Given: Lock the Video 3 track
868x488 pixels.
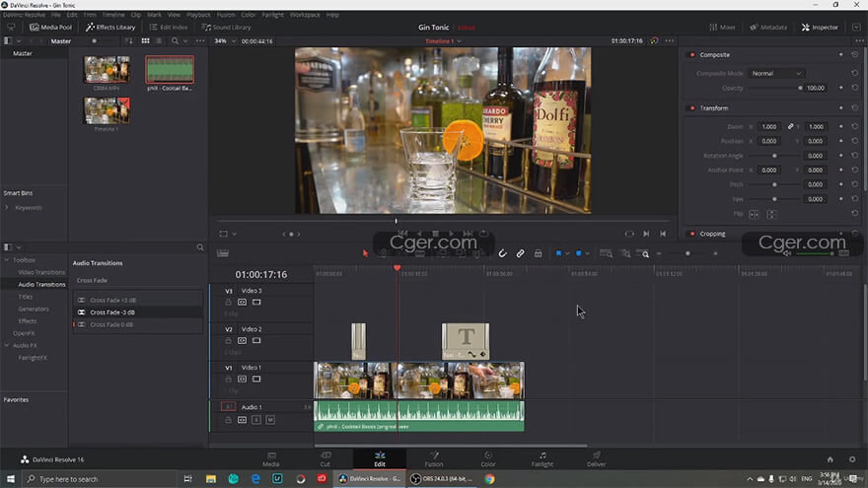Looking at the screenshot, I should [x=228, y=302].
